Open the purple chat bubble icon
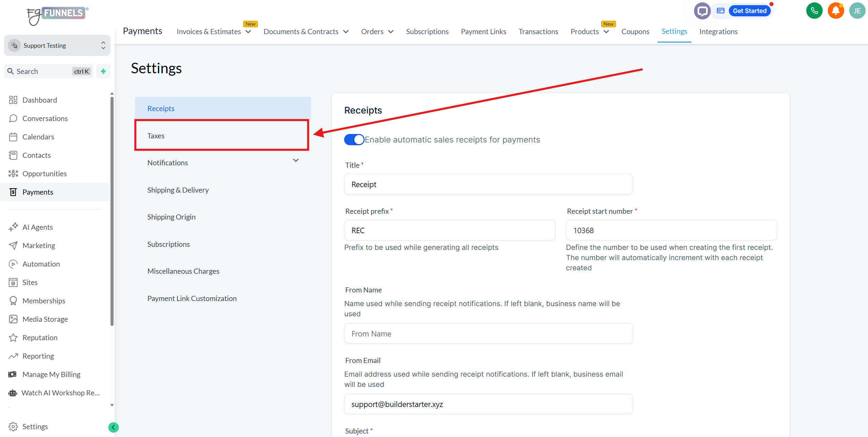 click(702, 11)
